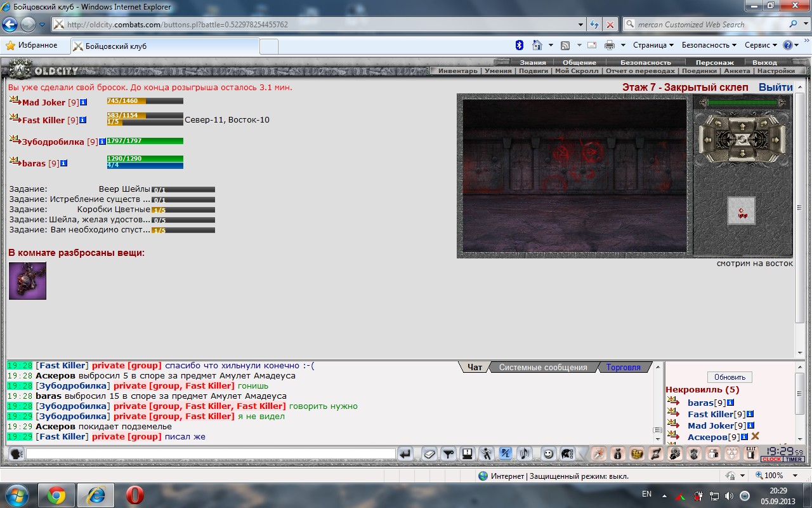This screenshot has height=508, width=812.
Task: Click the IE refresh button
Action: tap(594, 24)
